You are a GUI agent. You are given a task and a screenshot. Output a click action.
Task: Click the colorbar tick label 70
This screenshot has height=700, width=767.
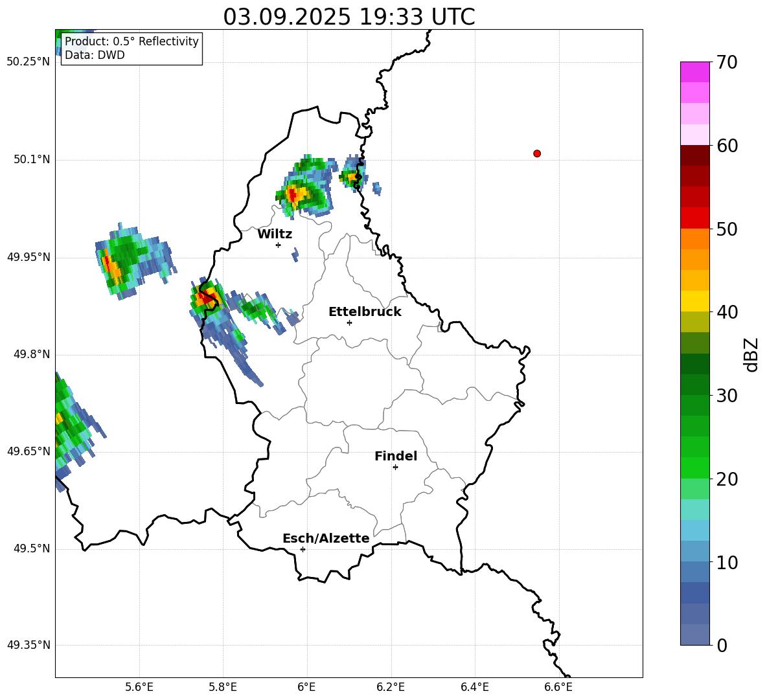coord(727,62)
